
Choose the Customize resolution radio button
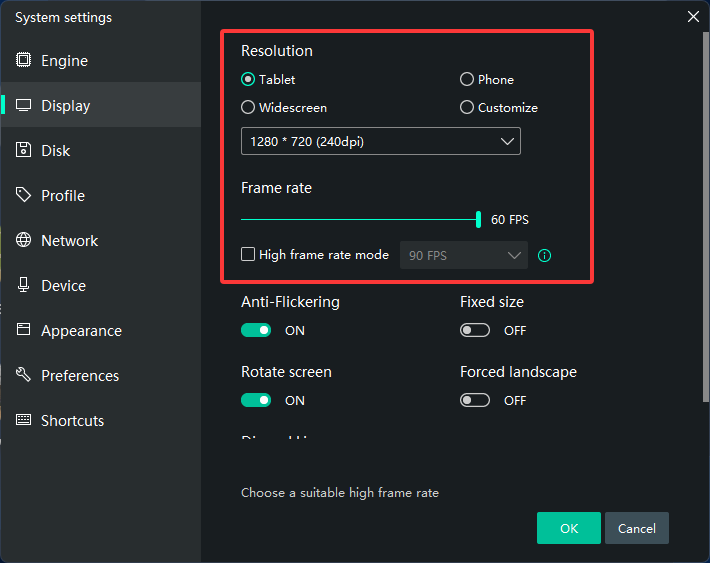467,108
